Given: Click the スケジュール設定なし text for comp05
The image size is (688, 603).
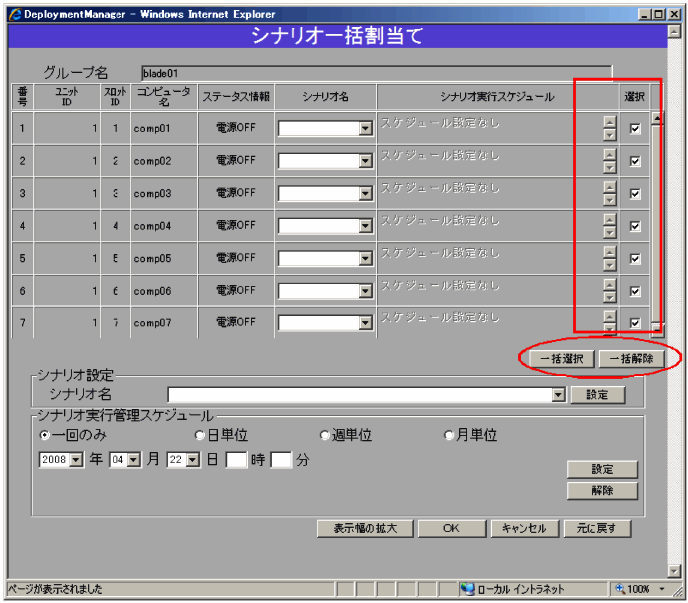Looking at the screenshot, I should point(440,253).
